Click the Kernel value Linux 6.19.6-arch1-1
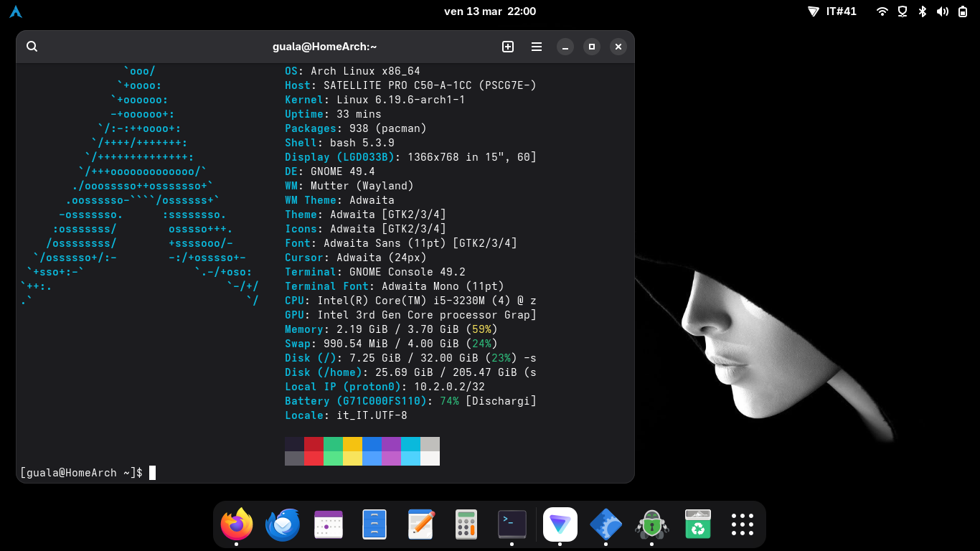Image resolution: width=980 pixels, height=551 pixels. [x=400, y=100]
